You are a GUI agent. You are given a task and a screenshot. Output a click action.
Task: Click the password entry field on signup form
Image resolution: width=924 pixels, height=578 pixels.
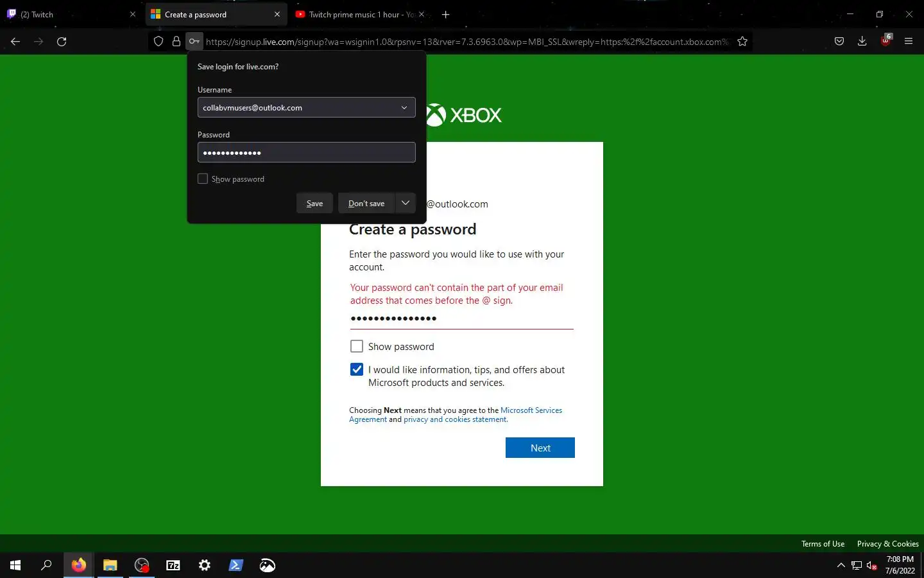point(461,319)
